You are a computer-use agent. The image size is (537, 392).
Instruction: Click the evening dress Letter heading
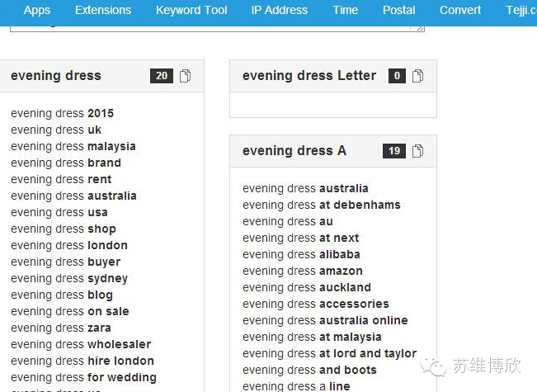pos(309,76)
